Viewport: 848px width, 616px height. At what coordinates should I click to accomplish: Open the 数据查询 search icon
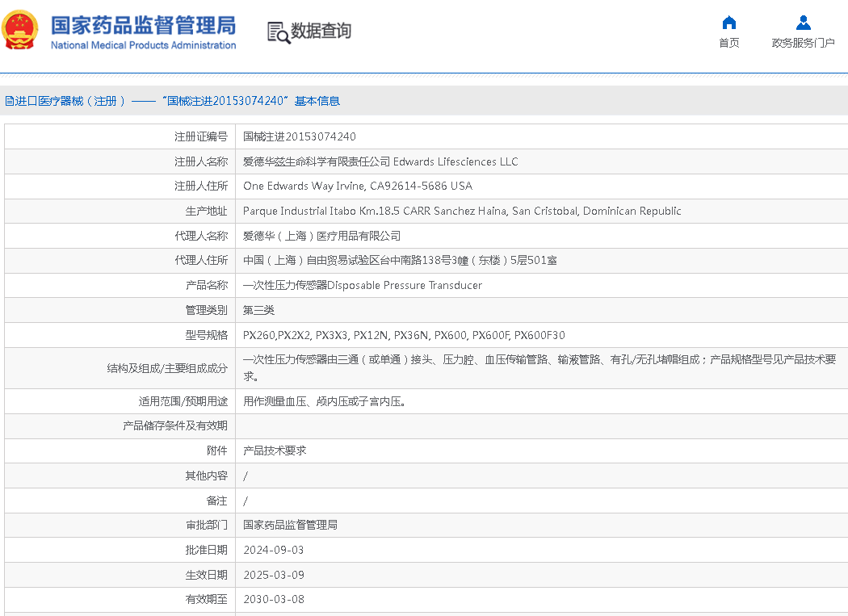(279, 32)
